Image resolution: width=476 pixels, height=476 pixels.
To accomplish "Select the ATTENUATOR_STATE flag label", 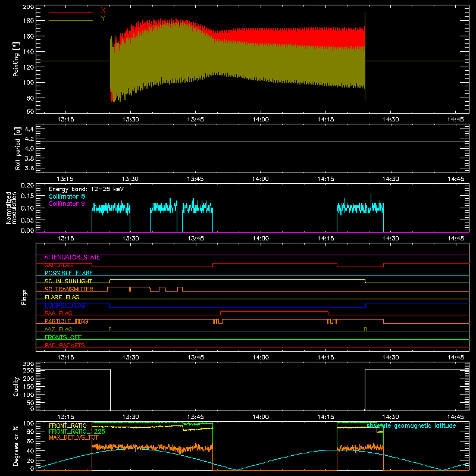I will 72,258.
